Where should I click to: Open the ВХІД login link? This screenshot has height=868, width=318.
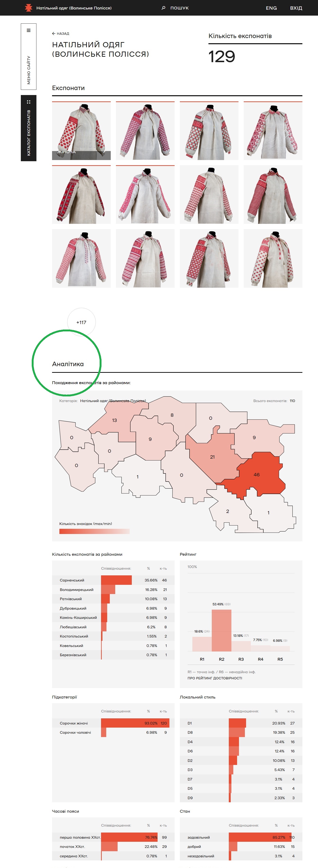[296, 8]
